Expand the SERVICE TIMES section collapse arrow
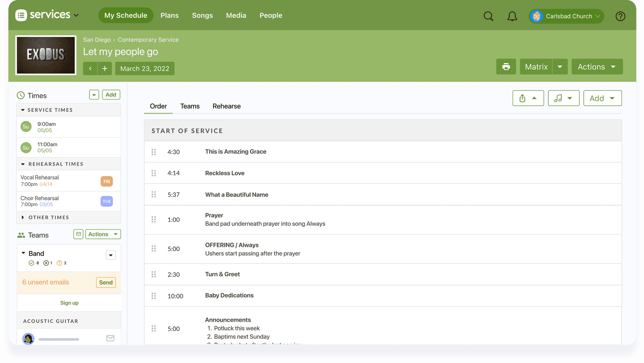The height and width of the screenshot is (363, 644). (x=22, y=110)
